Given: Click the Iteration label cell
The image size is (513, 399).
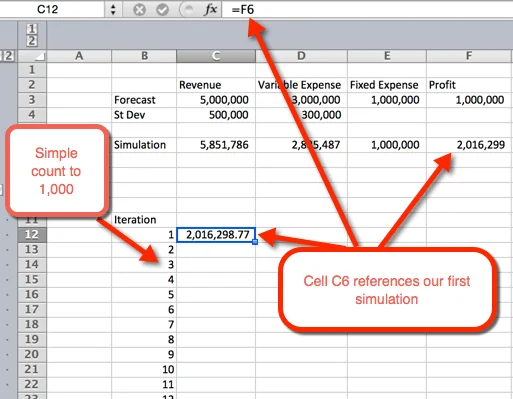Looking at the screenshot, I should coord(144,220).
